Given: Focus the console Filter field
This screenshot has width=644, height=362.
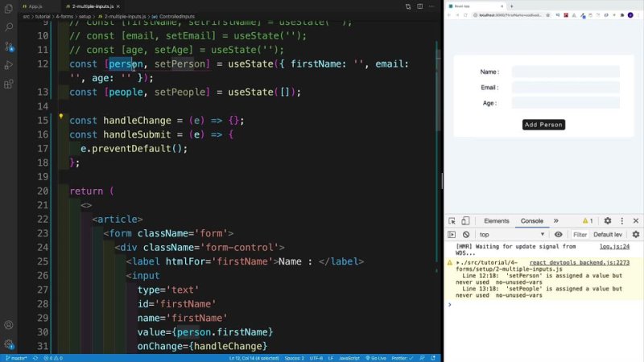Looking at the screenshot, I should click(580, 234).
